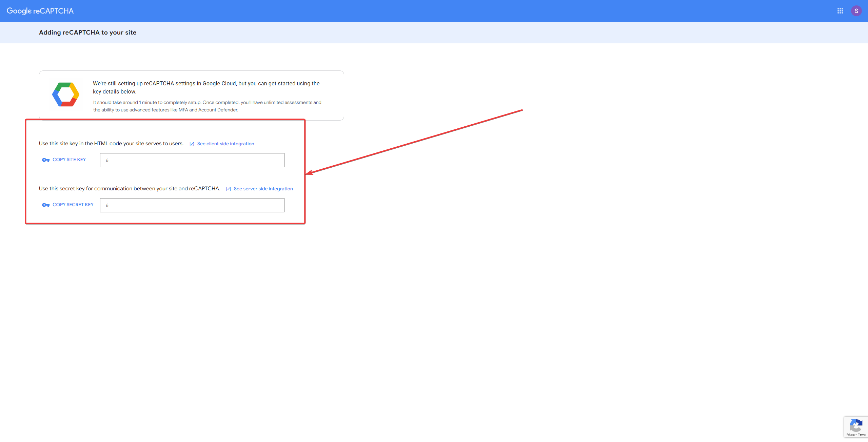Open the Privacy link in reCAPTCHA badge

click(x=850, y=435)
